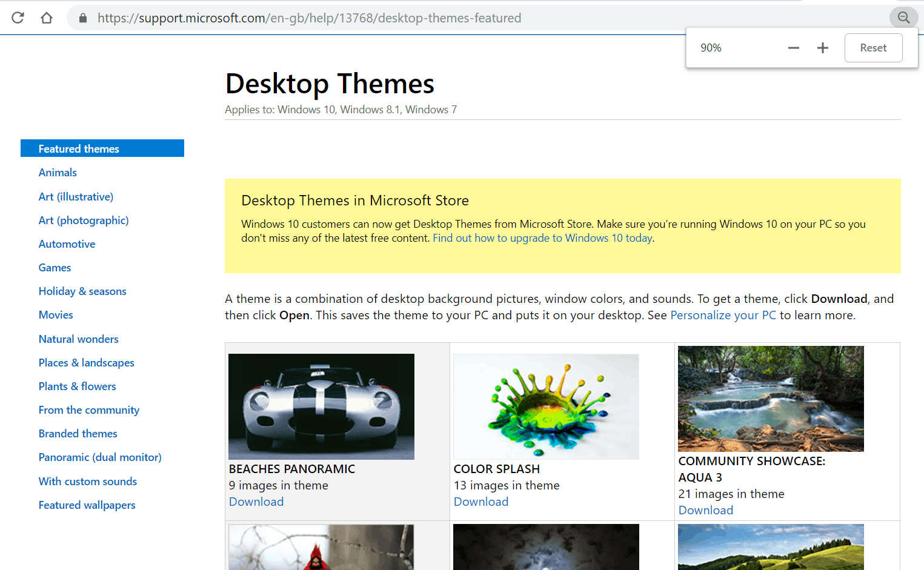Open the Personalize your PC link
This screenshot has width=924, height=570.
pos(723,315)
